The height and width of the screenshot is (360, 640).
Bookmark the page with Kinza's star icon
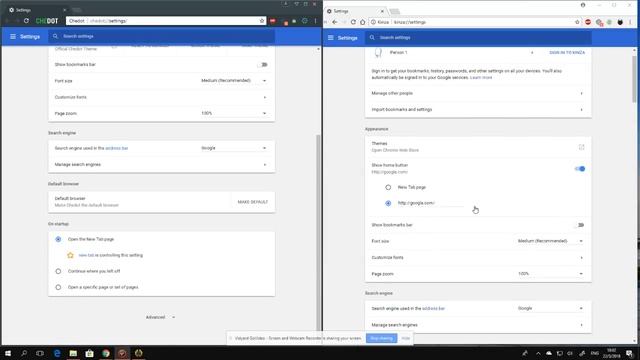[577, 22]
